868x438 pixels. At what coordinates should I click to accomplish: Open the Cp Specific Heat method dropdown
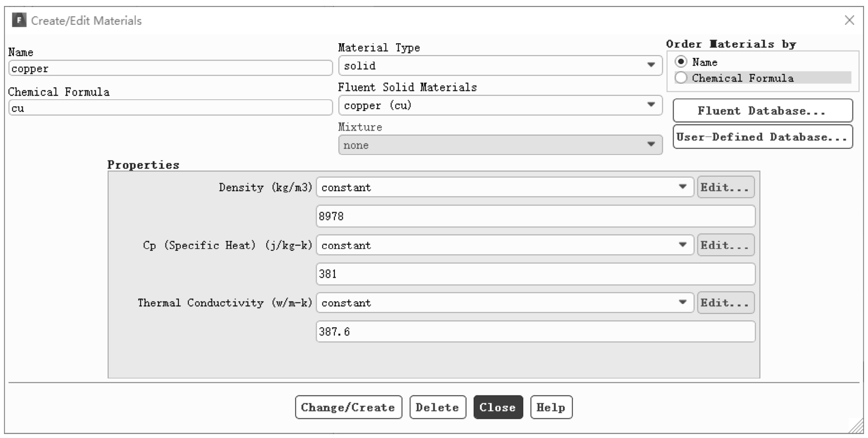click(505, 245)
